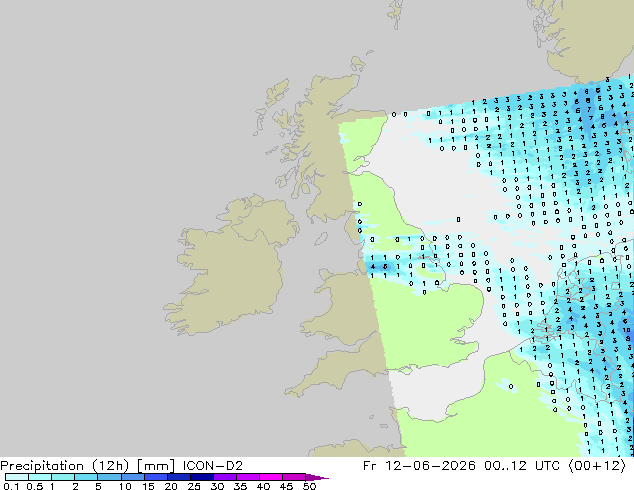634x490 pixels.
Task: Select the 1–2 mm legend swatch
Action: 63,477
